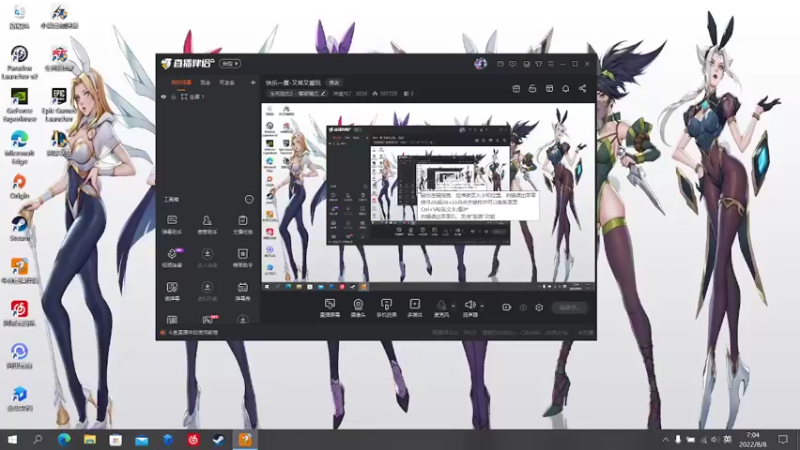The width and height of the screenshot is (800, 450).
Task: Add a camera source
Action: click(358, 308)
